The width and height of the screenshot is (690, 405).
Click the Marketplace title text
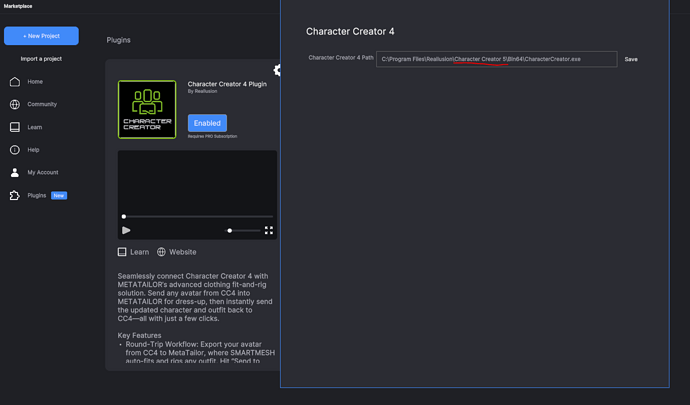click(x=18, y=6)
